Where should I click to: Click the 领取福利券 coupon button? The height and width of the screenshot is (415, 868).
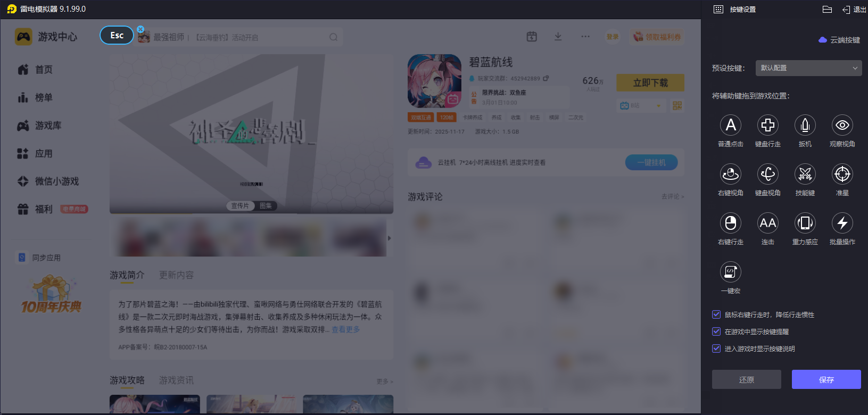657,37
